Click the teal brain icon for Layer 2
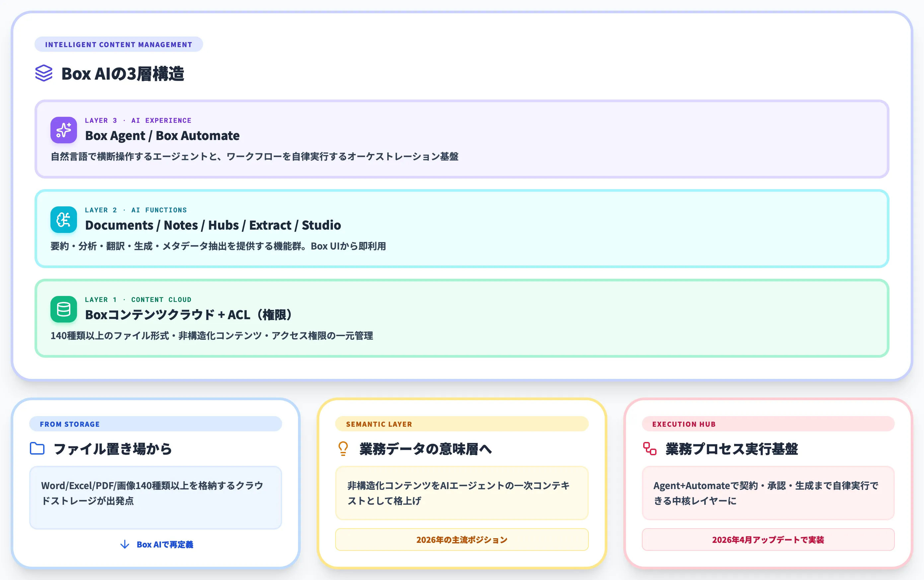This screenshot has height=580, width=924. pos(64,220)
